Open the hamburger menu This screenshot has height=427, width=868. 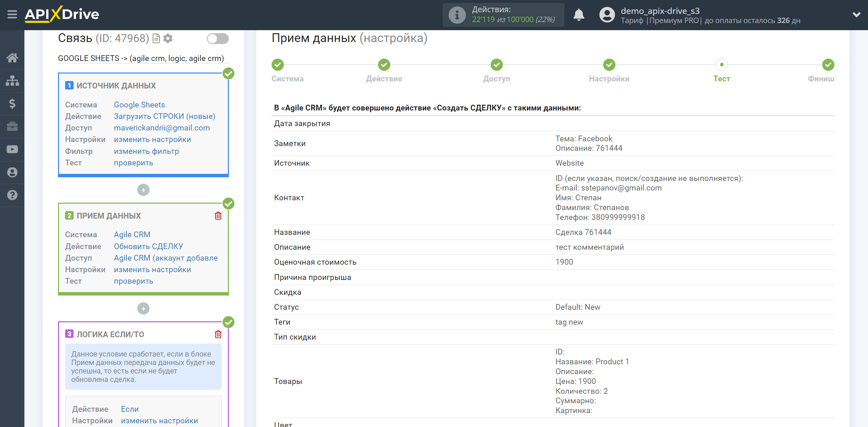[x=12, y=14]
